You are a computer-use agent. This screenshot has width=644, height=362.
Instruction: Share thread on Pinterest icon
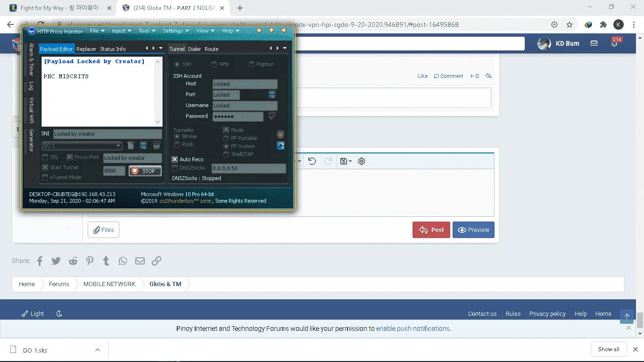point(90,261)
